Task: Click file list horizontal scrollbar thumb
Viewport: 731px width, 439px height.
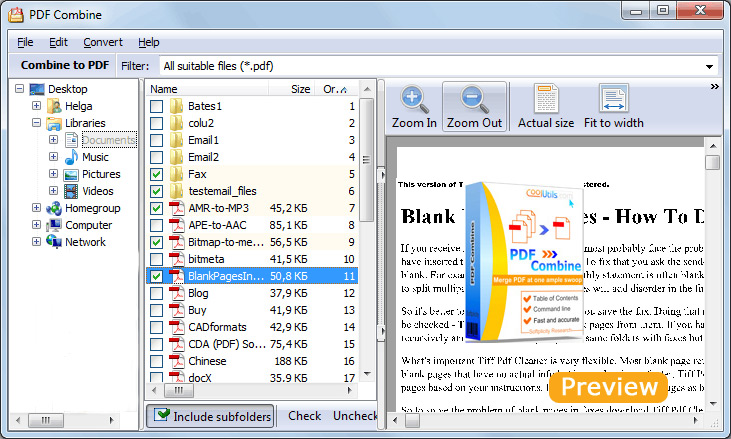Action: coord(179,391)
